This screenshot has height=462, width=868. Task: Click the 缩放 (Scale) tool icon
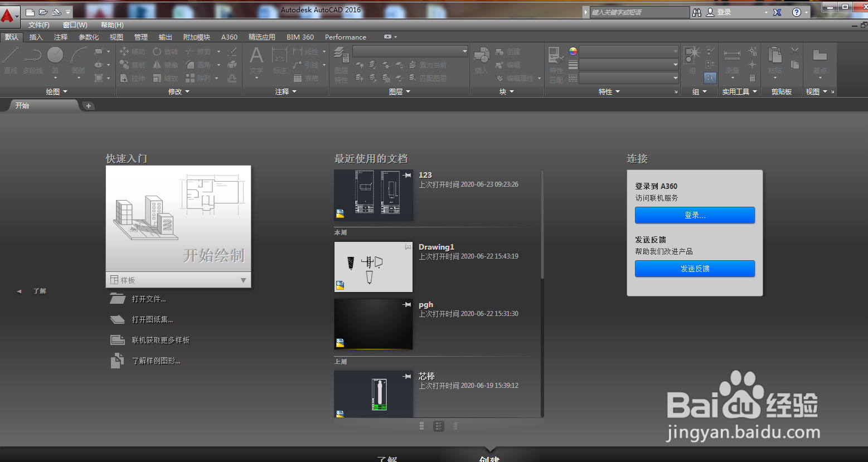coord(157,78)
